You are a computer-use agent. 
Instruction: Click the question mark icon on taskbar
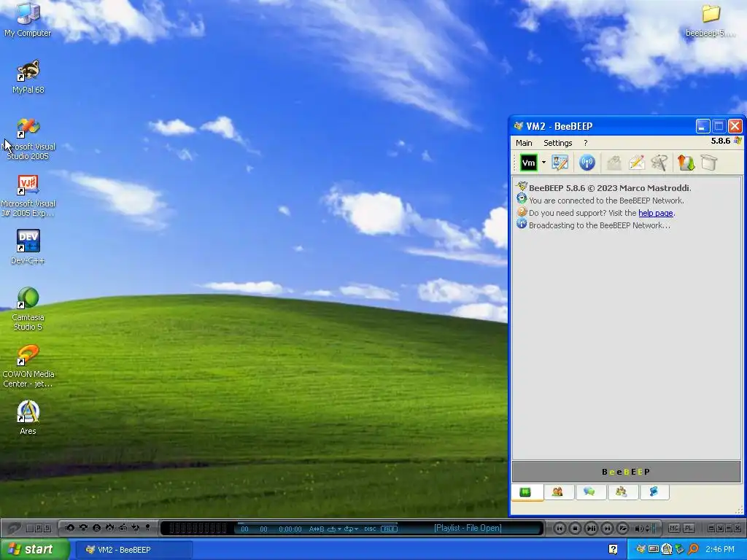[x=613, y=550]
